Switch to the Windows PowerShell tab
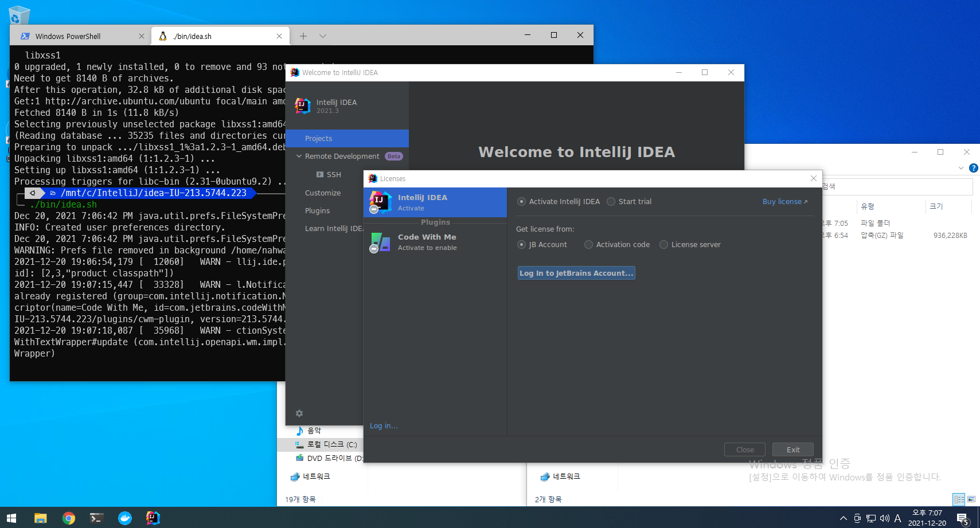This screenshot has width=980, height=528. (80, 36)
